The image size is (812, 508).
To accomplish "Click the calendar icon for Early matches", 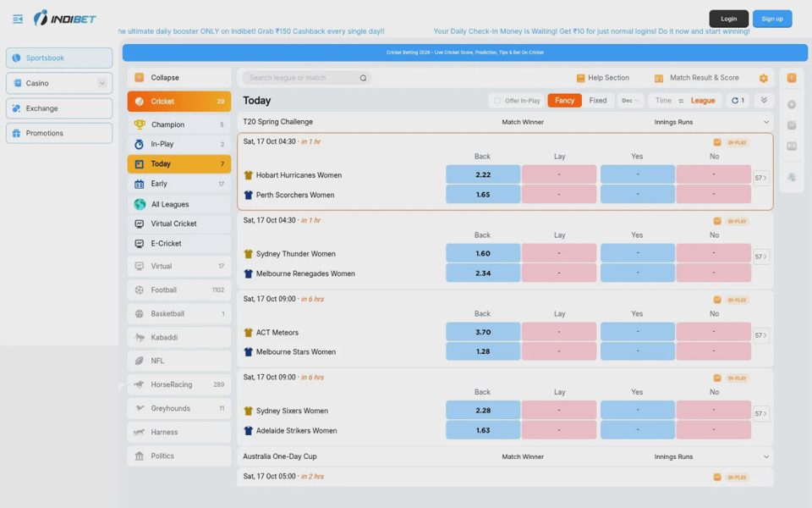I will 139,184.
